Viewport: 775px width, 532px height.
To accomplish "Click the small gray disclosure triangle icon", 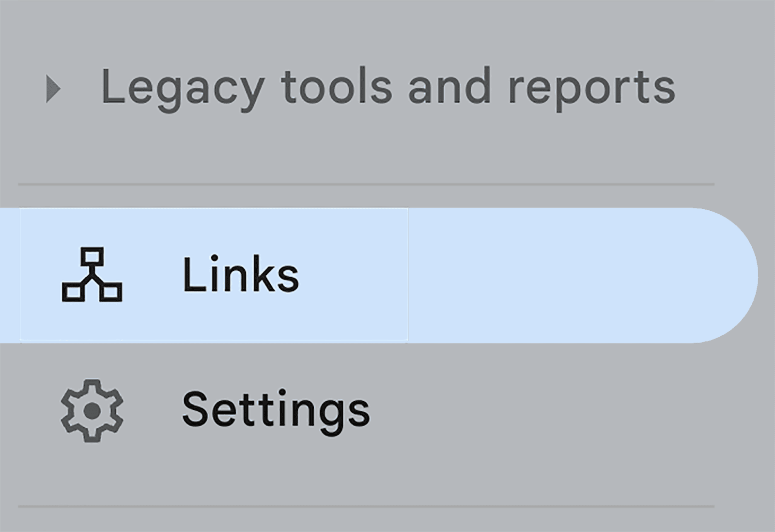I will [x=53, y=89].
